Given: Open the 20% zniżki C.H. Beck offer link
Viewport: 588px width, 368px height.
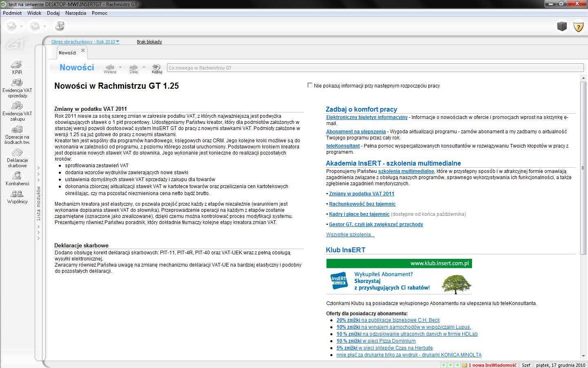Looking at the screenshot, I should coord(388,320).
